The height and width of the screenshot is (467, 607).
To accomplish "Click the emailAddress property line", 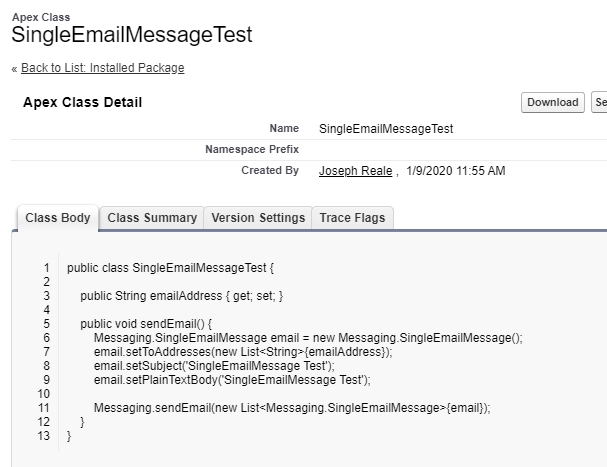I will (182, 296).
